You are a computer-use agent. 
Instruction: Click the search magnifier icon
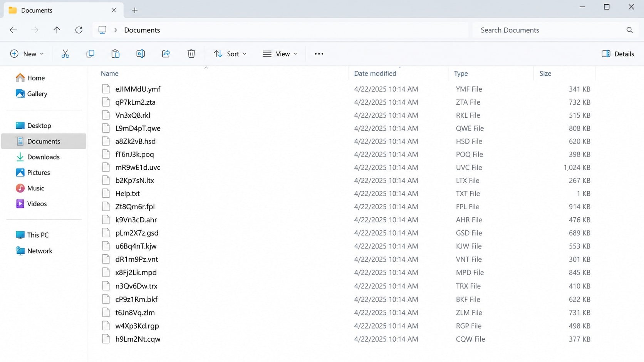[629, 30]
